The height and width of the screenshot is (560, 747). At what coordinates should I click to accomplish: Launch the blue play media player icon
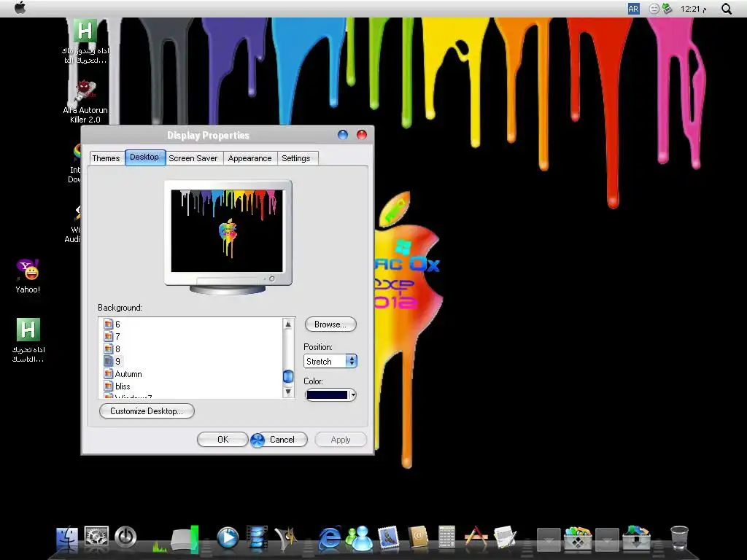tap(228, 537)
